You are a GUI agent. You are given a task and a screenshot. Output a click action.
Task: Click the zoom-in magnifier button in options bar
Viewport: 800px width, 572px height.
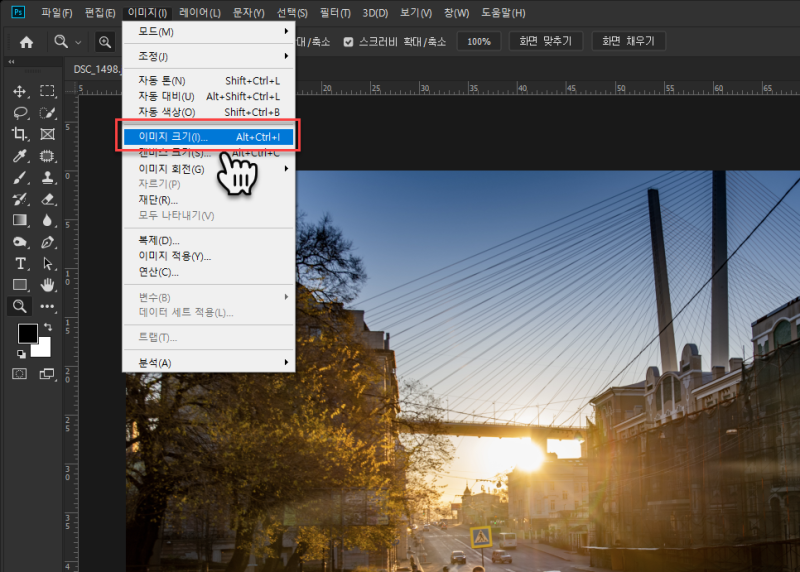(x=105, y=42)
